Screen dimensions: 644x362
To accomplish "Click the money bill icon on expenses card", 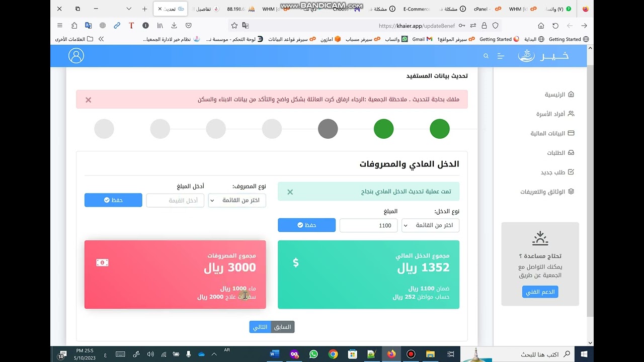I will click(102, 262).
